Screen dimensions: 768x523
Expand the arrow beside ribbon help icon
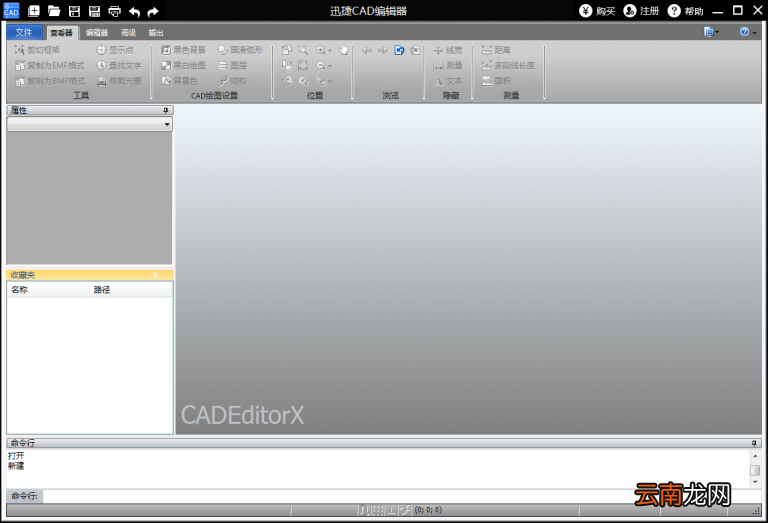click(754, 33)
